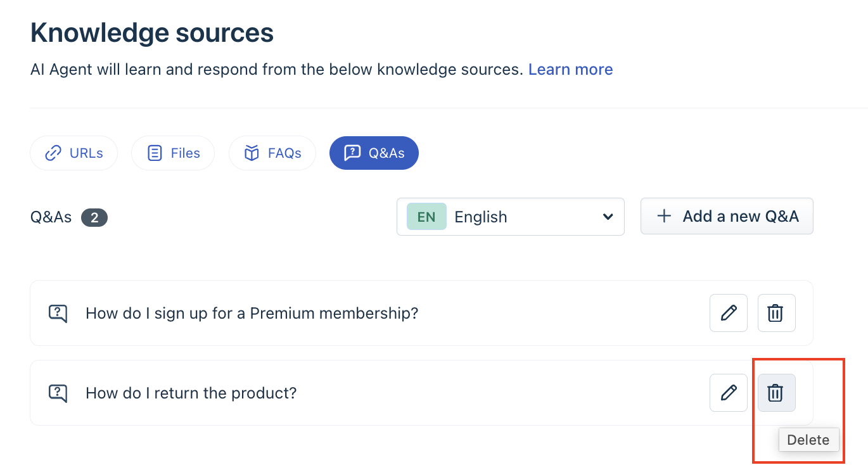Click the question-bubble icon beside the Premium membership question
The width and height of the screenshot is (868, 465).
58,313
